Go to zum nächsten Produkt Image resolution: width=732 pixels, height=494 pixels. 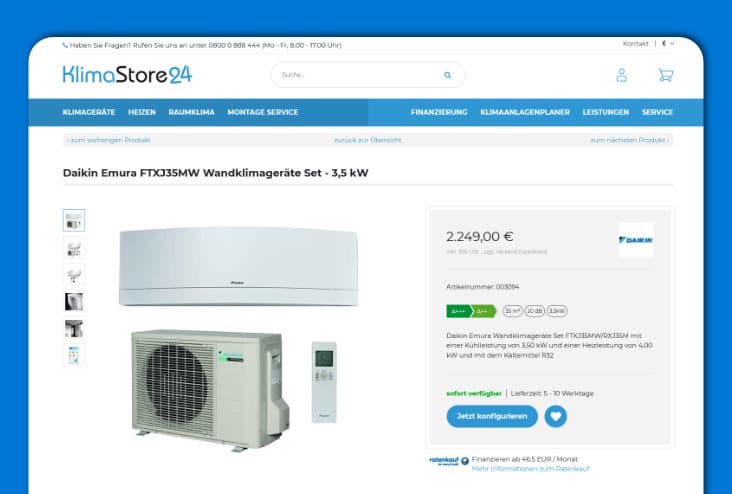click(629, 140)
